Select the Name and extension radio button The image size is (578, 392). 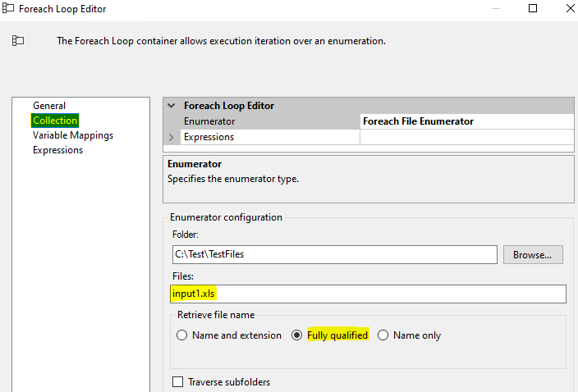tap(182, 335)
